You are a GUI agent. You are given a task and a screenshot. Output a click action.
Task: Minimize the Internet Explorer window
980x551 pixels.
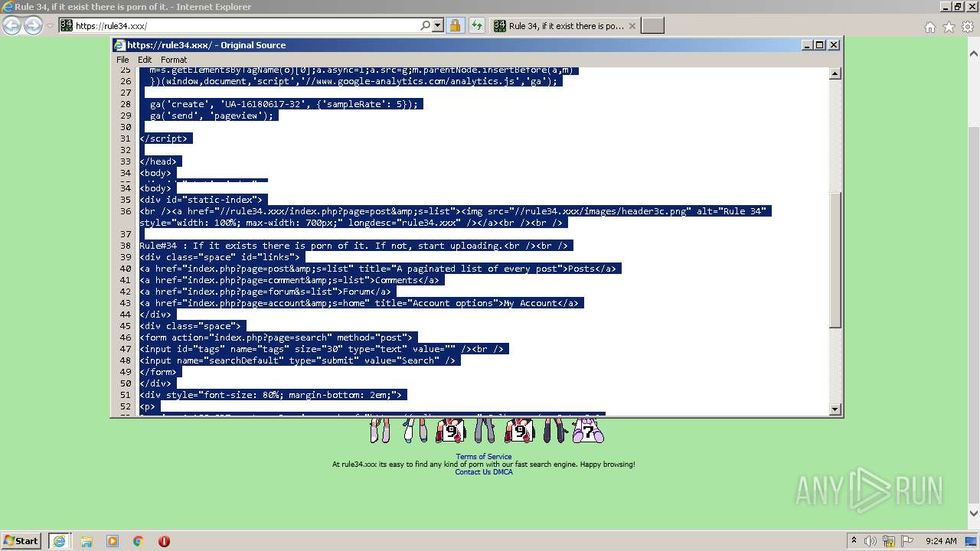(946, 6)
